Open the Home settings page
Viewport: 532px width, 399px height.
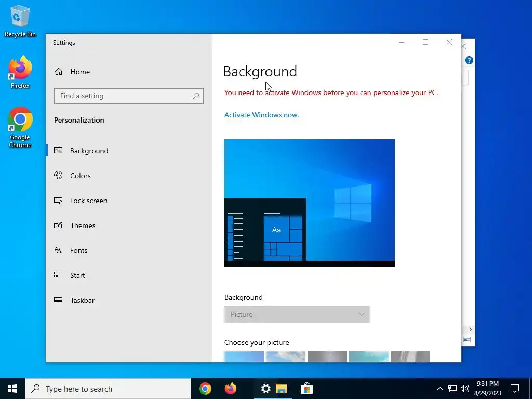click(x=129, y=72)
